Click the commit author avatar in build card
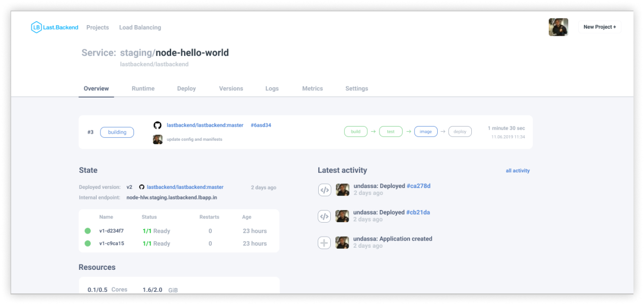This screenshot has height=305, width=644. coord(158,139)
